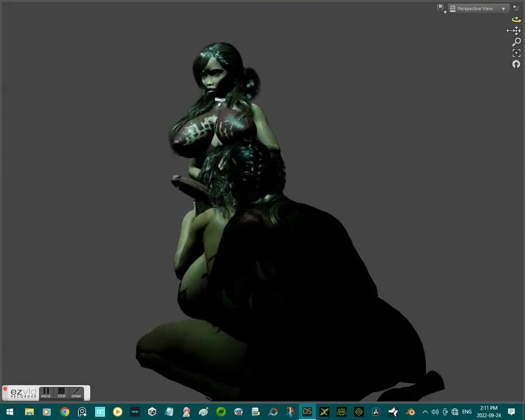Open Daz Studio from the taskbar

coord(307,412)
